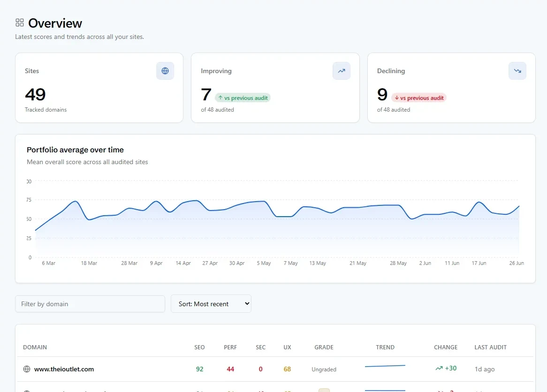Click the Sites count 49

[x=35, y=95]
